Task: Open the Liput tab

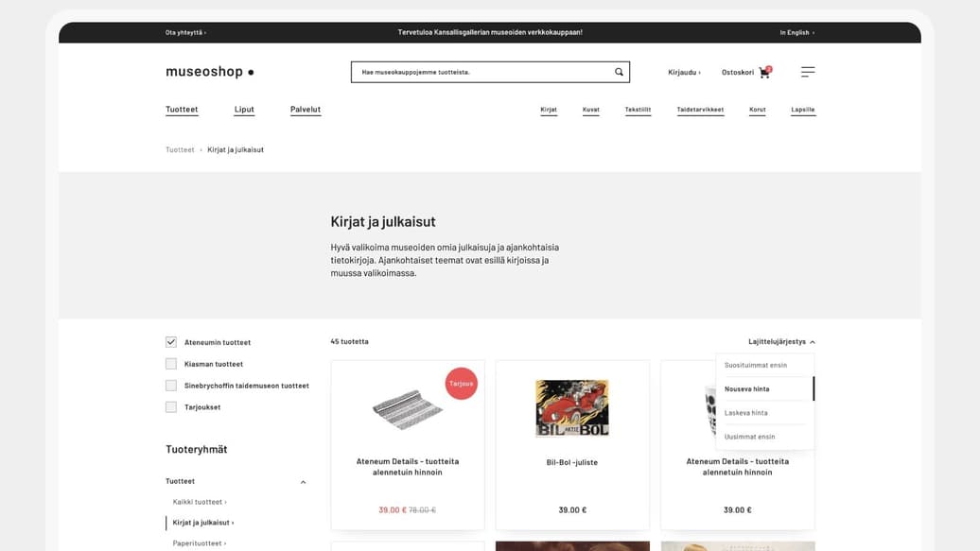Action: click(x=244, y=110)
